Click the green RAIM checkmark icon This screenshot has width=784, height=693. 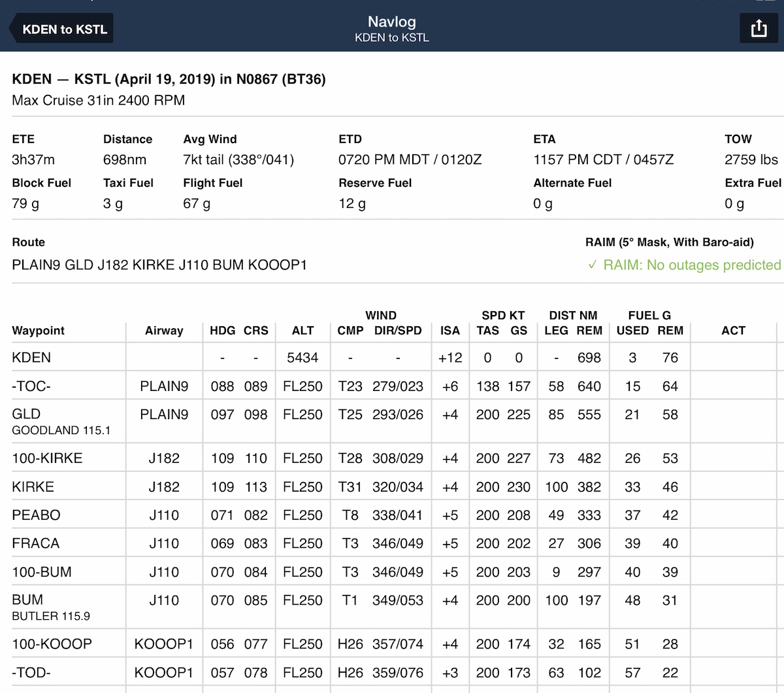point(592,265)
